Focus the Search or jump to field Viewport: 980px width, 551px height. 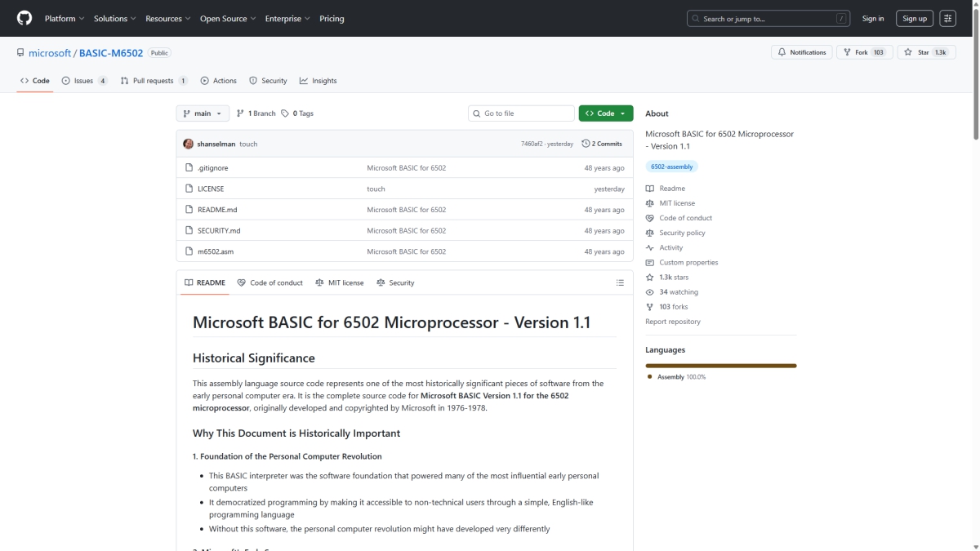point(768,19)
